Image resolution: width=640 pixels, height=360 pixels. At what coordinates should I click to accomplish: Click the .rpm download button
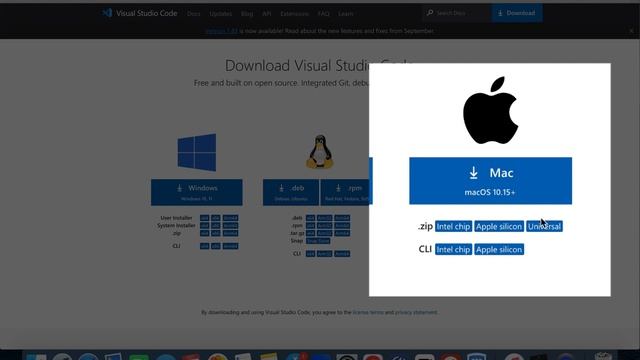tap(346, 192)
